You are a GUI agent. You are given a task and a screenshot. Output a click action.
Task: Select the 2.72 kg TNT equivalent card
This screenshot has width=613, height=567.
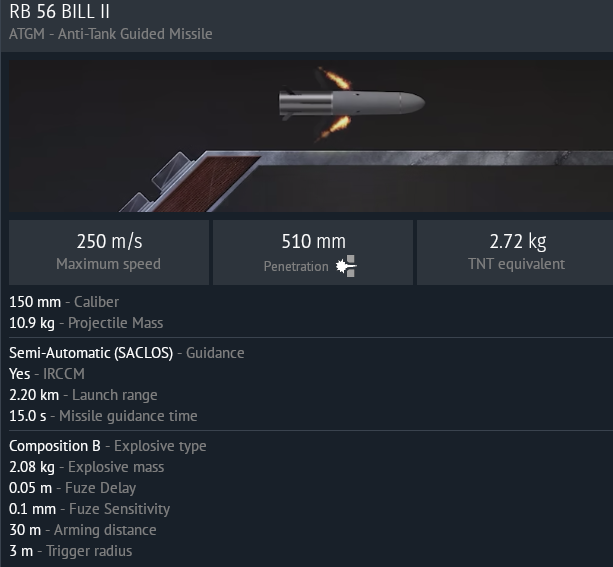515,252
